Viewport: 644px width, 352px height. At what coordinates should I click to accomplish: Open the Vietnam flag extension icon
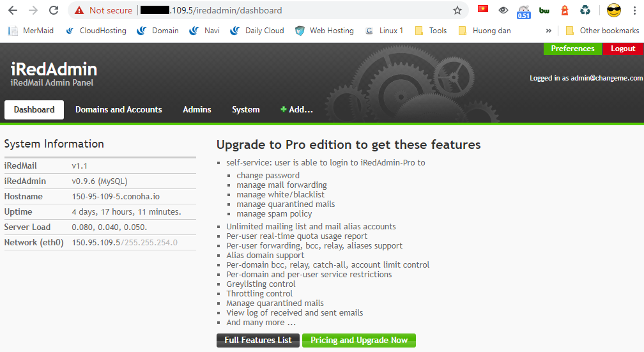[483, 9]
